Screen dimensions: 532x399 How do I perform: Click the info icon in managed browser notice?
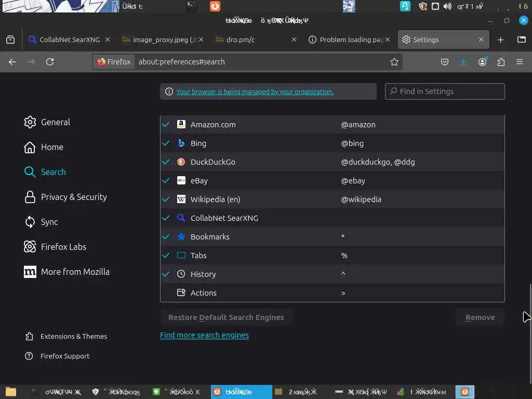click(169, 91)
